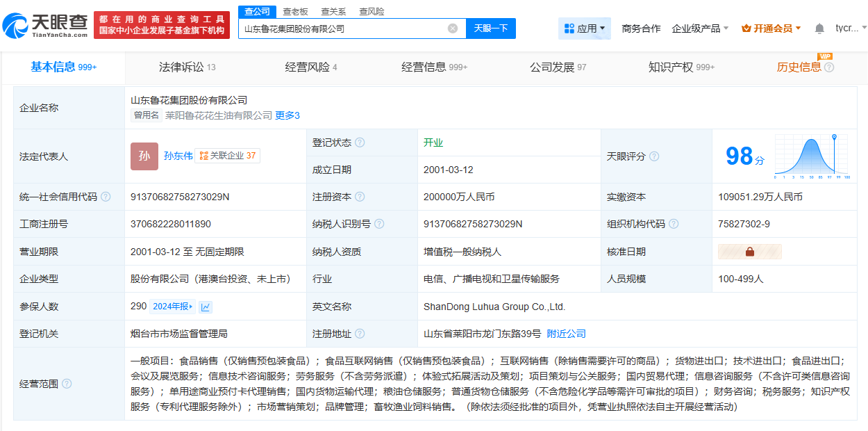Click the 天眼一下 search button

[x=491, y=29]
